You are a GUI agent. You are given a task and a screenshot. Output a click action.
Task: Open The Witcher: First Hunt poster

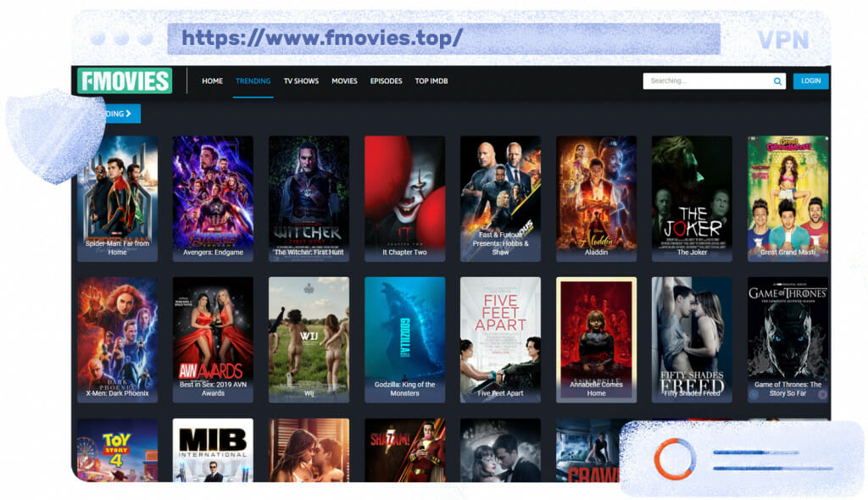coord(309,198)
